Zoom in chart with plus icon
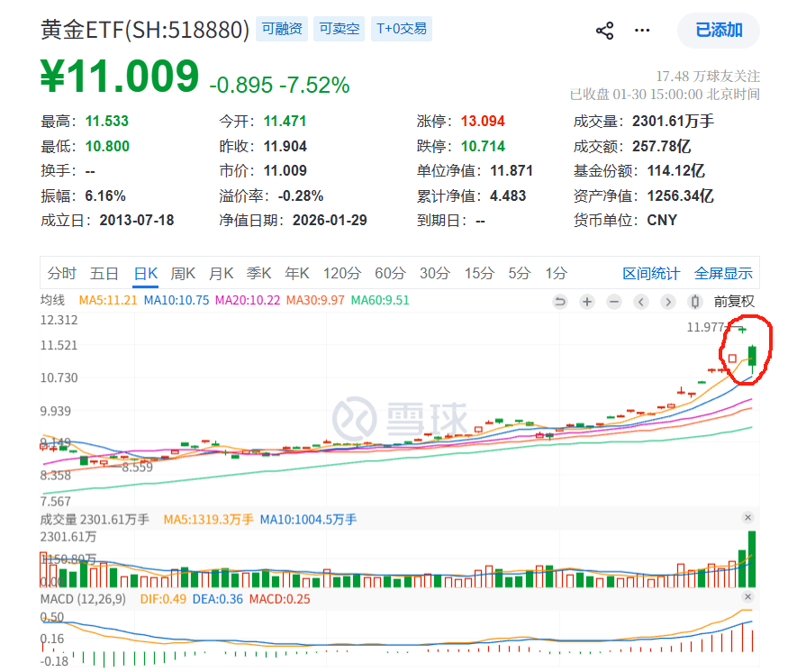The image size is (788, 672). coord(587,302)
